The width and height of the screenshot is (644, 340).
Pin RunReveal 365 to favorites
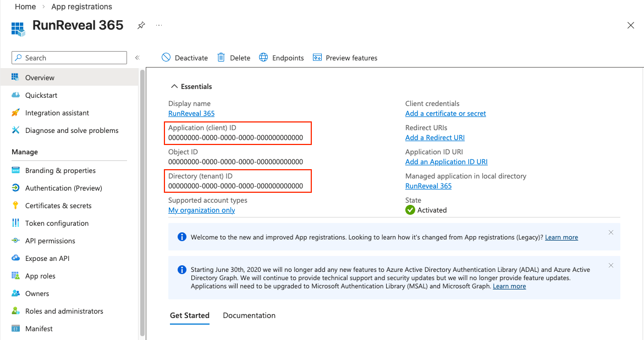click(141, 25)
